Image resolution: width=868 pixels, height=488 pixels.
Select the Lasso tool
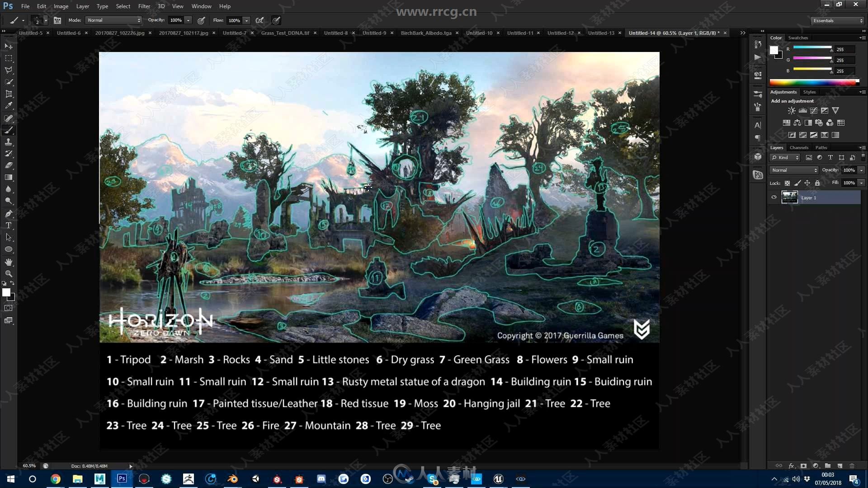(x=9, y=70)
